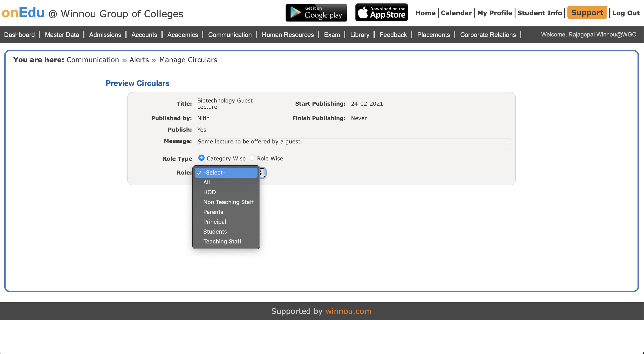Click the App Store download badge
Screen dimensions: 644x354
coord(382,13)
